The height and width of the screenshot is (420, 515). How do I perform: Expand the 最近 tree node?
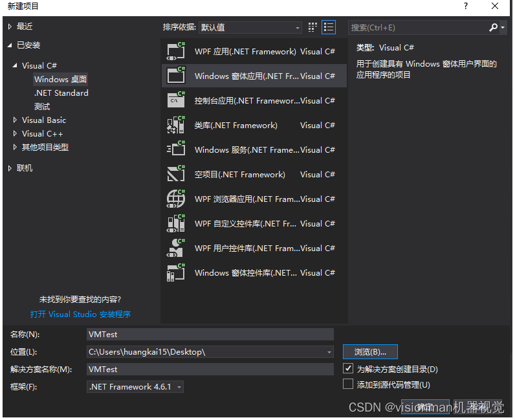(10, 27)
